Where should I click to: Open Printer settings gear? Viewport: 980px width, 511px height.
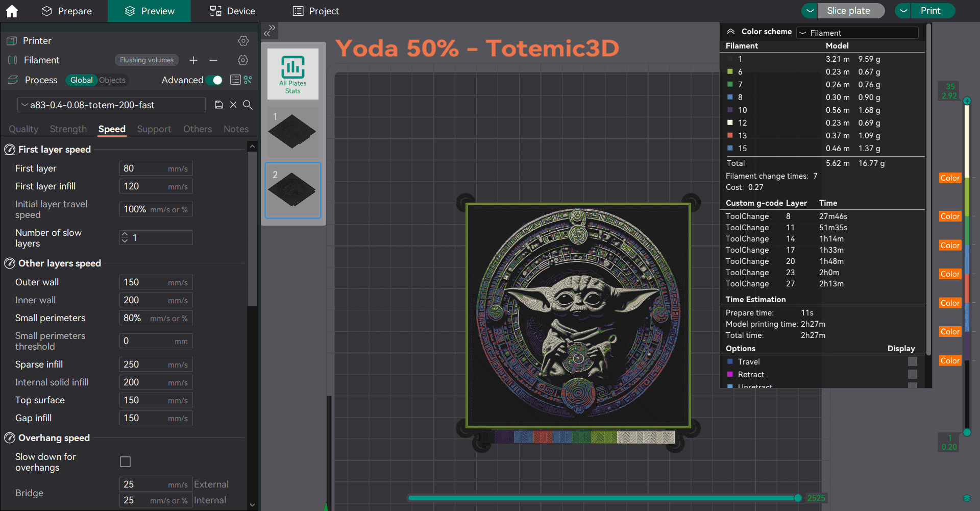(243, 40)
